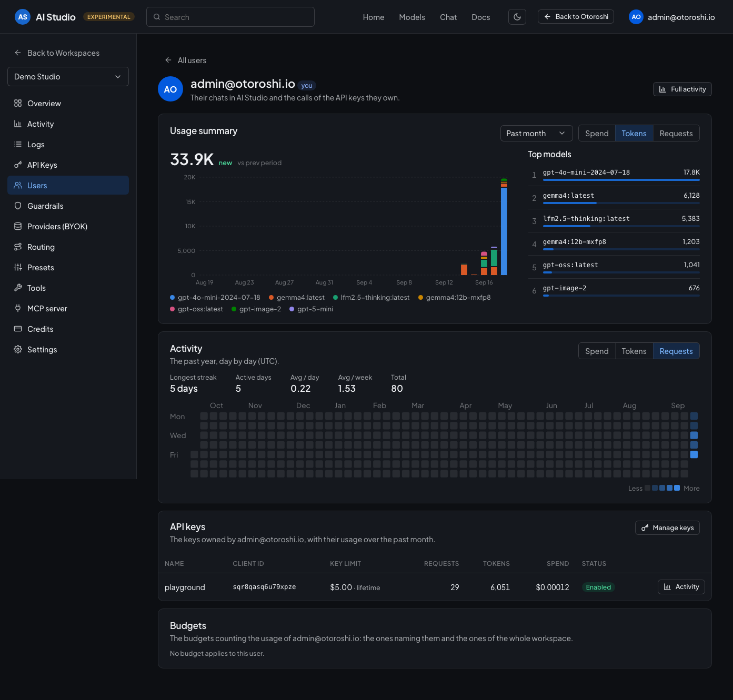The width and height of the screenshot is (733, 700).
Task: Open API Keys via its key icon
Action: click(x=18, y=165)
